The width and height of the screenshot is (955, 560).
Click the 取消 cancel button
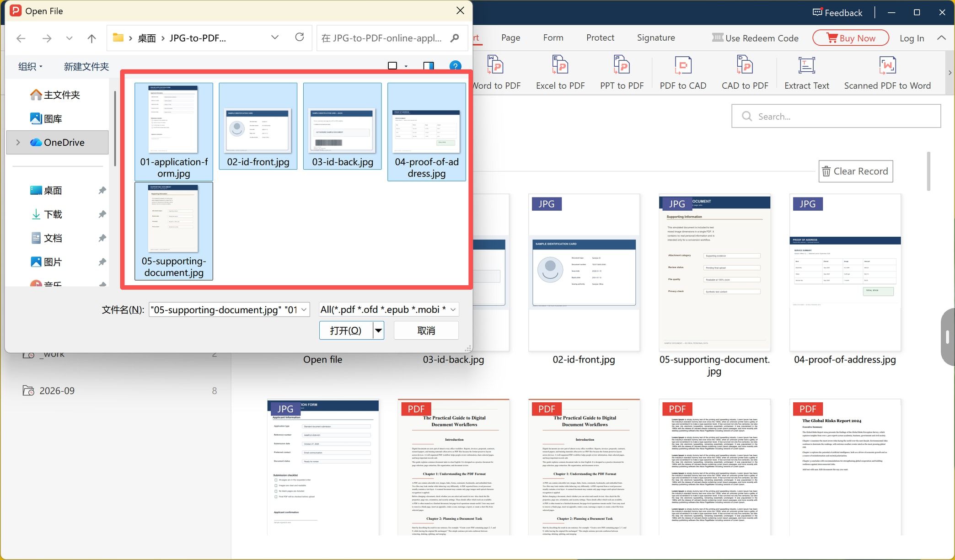(426, 331)
